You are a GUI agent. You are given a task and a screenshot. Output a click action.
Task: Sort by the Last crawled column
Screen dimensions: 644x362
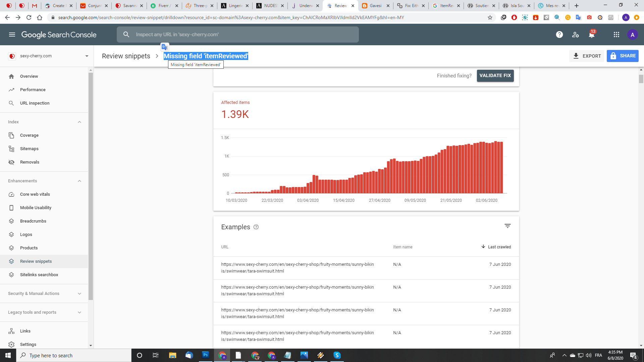(499, 247)
